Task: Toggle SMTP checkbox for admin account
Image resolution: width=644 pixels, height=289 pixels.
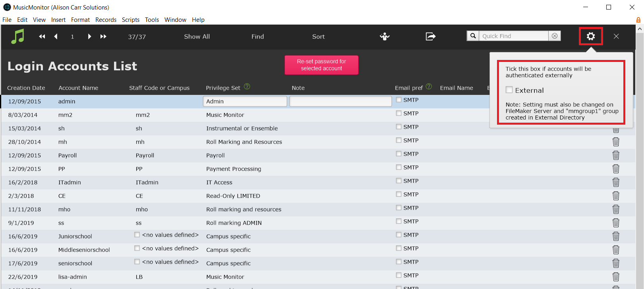Action: point(398,100)
